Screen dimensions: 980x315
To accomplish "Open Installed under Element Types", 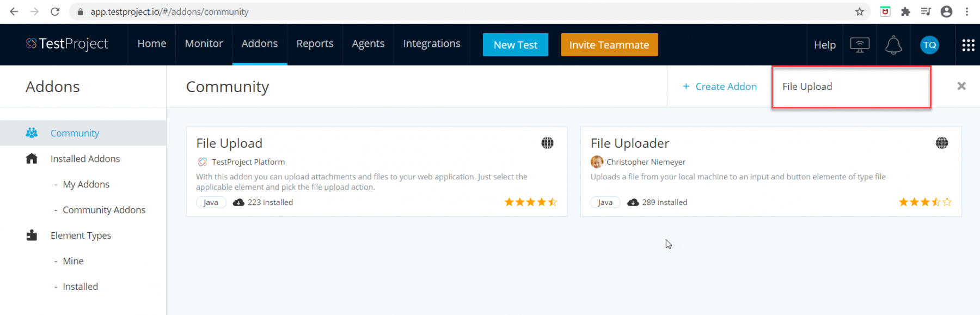I will pos(80,287).
